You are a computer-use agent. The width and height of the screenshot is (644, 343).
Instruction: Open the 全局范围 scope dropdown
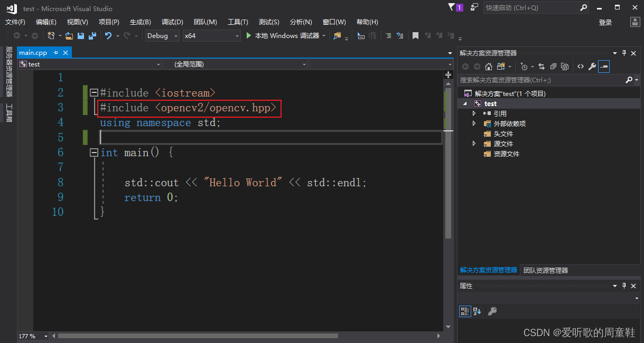tap(235, 64)
